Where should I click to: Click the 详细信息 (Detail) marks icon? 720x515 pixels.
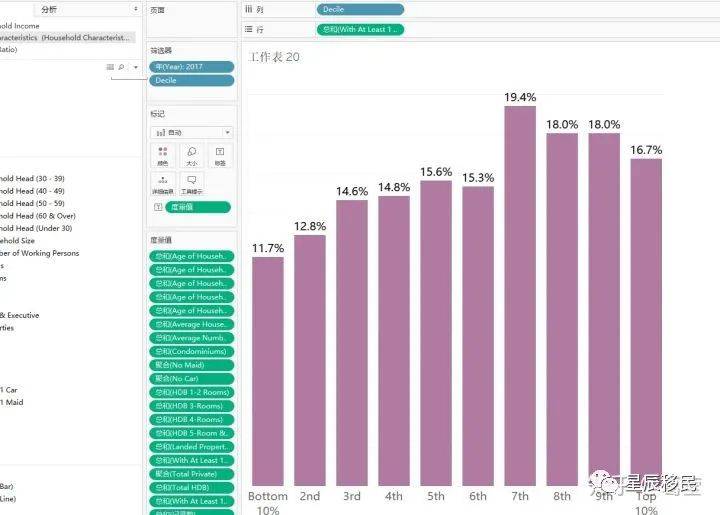(162, 184)
